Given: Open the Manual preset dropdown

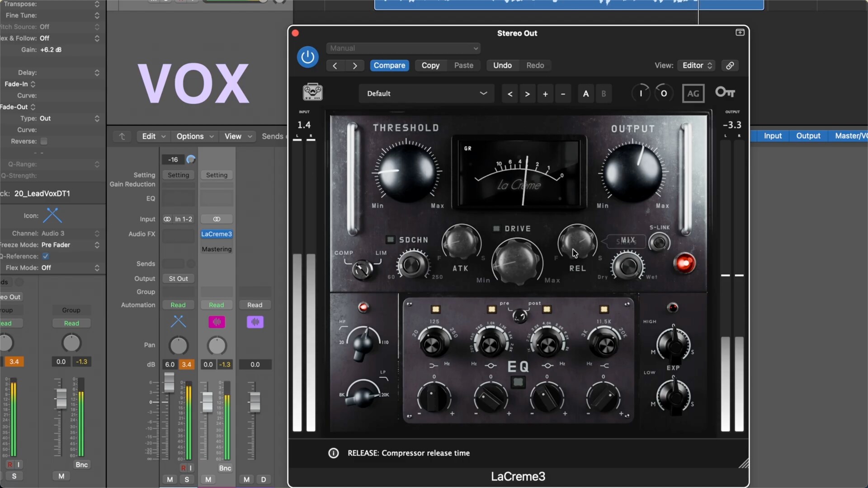Looking at the screenshot, I should (x=403, y=48).
